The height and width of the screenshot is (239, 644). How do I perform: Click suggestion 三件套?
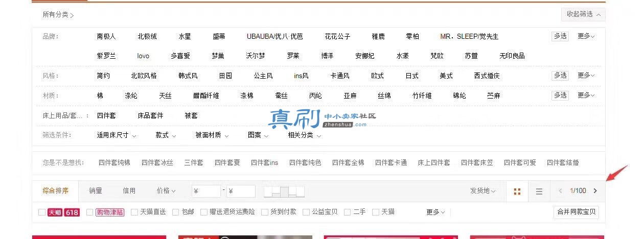click(x=194, y=162)
